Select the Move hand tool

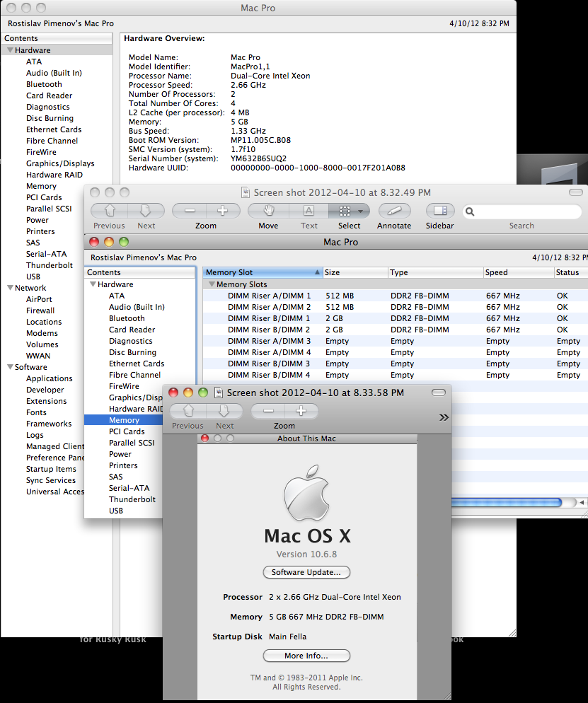pos(268,211)
